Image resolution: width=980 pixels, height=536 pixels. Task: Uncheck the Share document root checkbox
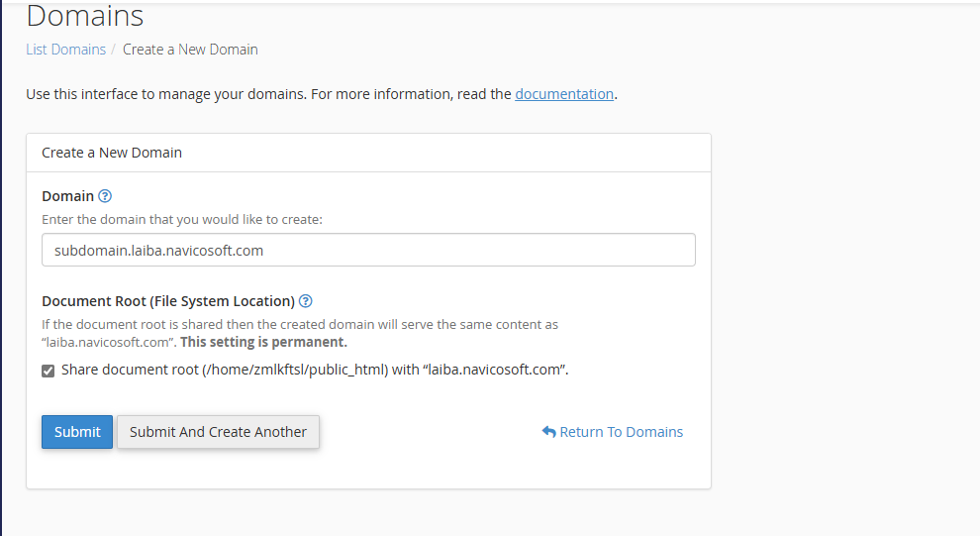tap(49, 371)
